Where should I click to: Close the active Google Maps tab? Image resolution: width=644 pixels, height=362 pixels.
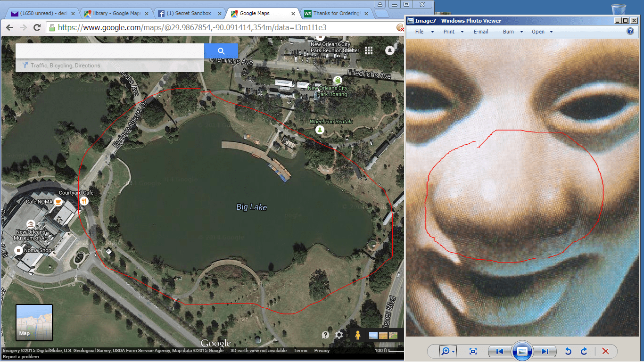coord(293,14)
